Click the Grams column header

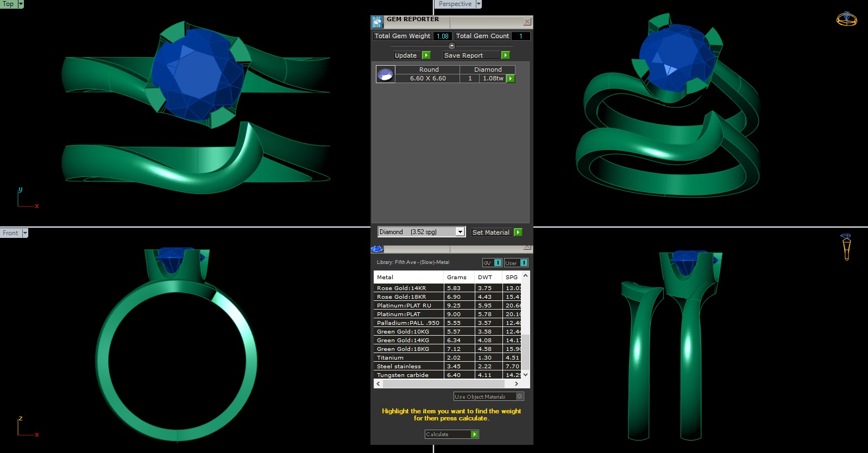[x=460, y=277]
